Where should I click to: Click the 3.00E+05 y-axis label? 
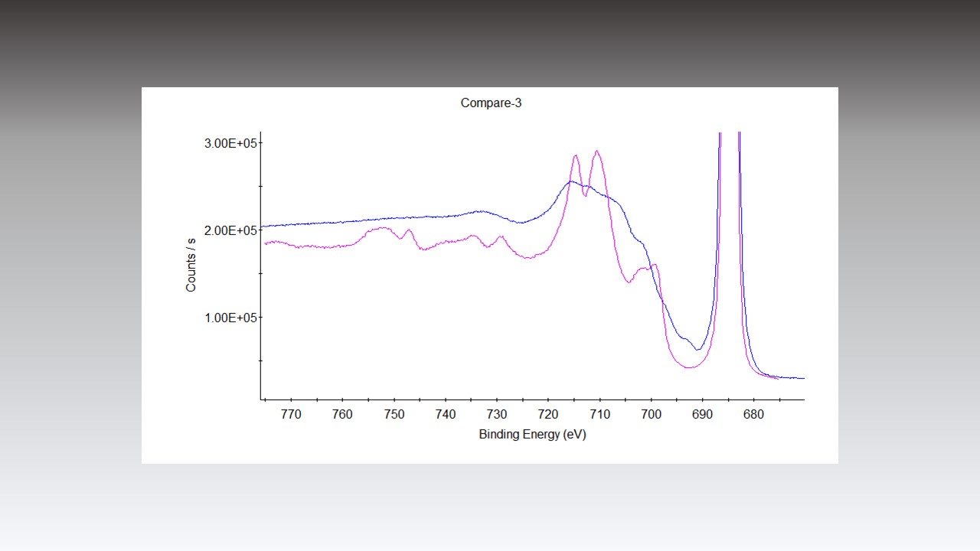[230, 141]
